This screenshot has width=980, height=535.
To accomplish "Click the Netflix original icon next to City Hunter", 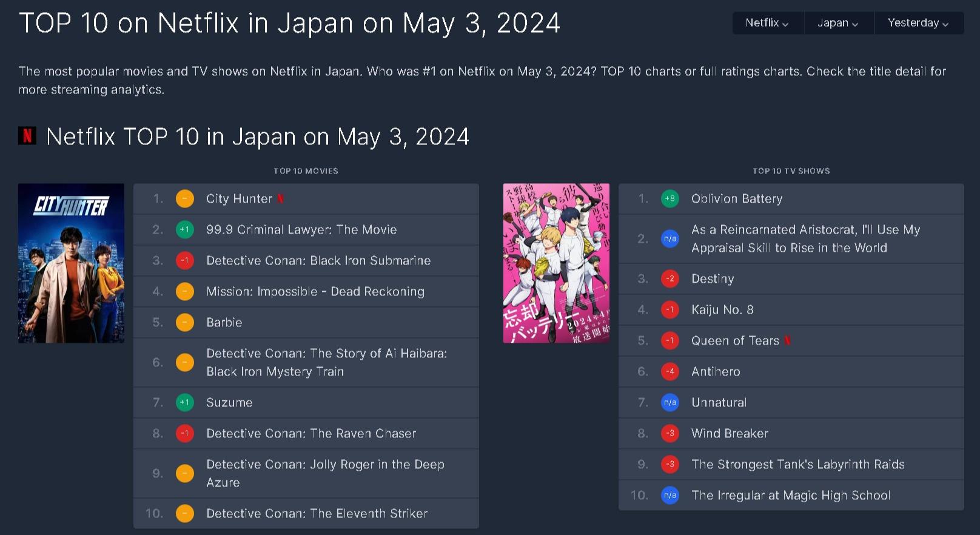I will 280,199.
